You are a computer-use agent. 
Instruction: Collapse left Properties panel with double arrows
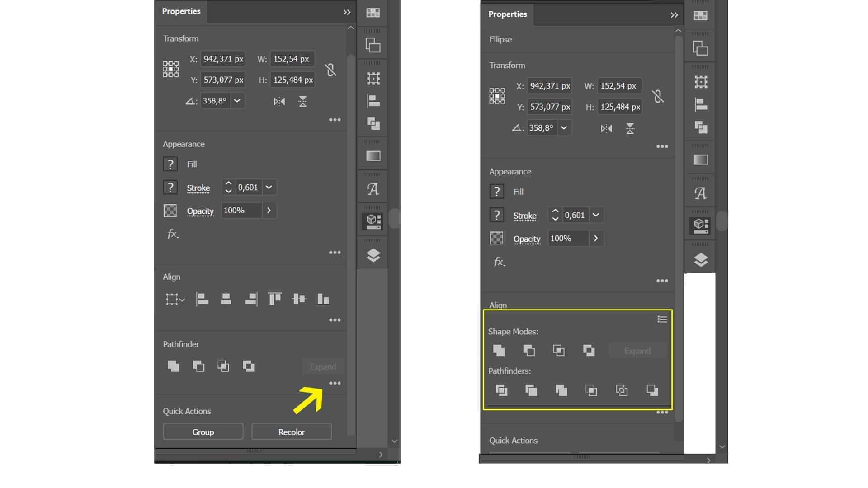click(x=347, y=12)
